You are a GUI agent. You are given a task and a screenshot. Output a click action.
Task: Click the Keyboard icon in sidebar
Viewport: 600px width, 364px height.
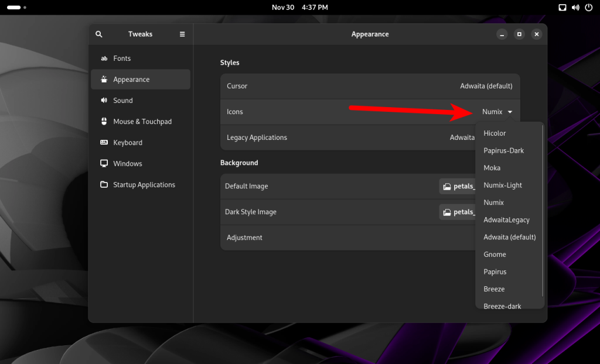(x=104, y=143)
